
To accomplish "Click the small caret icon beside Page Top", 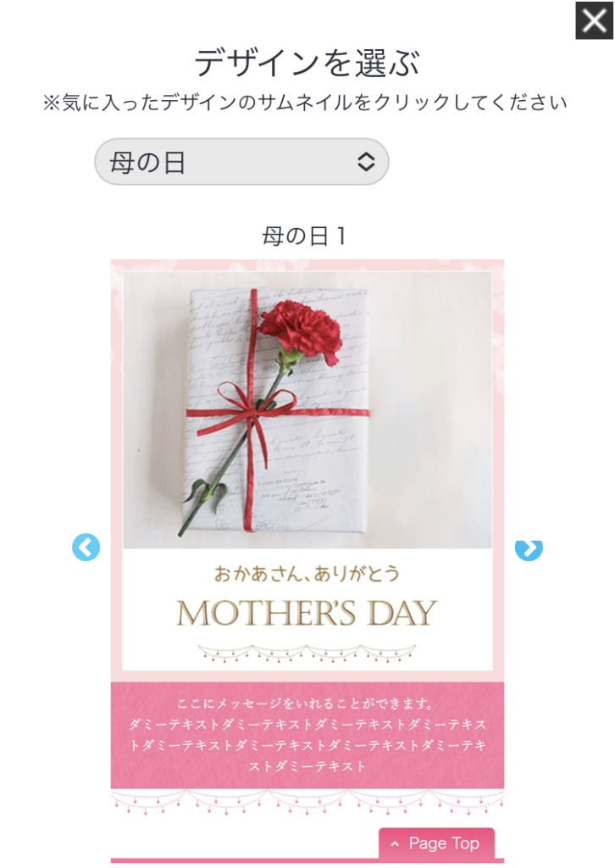I will click(395, 844).
